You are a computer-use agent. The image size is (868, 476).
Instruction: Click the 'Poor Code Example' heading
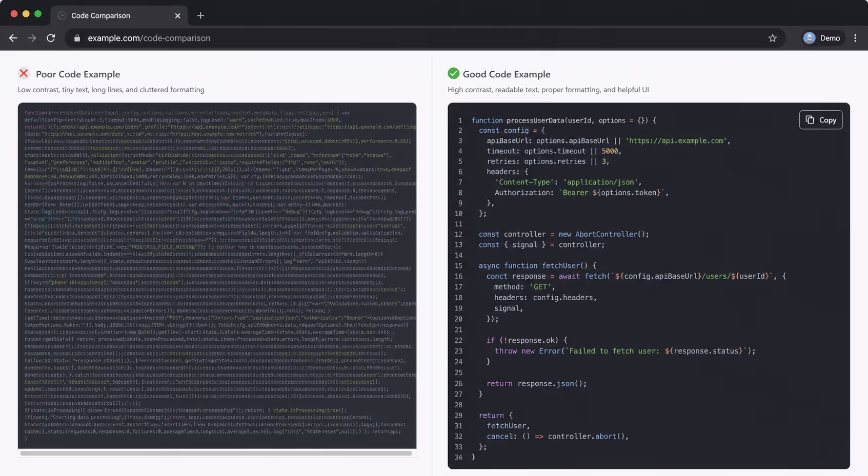pyautogui.click(x=78, y=74)
